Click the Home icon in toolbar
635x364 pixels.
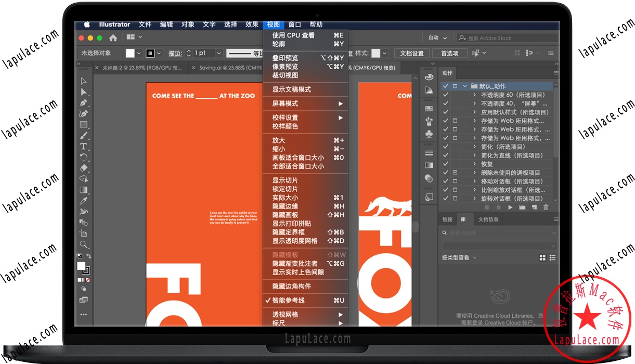[x=113, y=38]
